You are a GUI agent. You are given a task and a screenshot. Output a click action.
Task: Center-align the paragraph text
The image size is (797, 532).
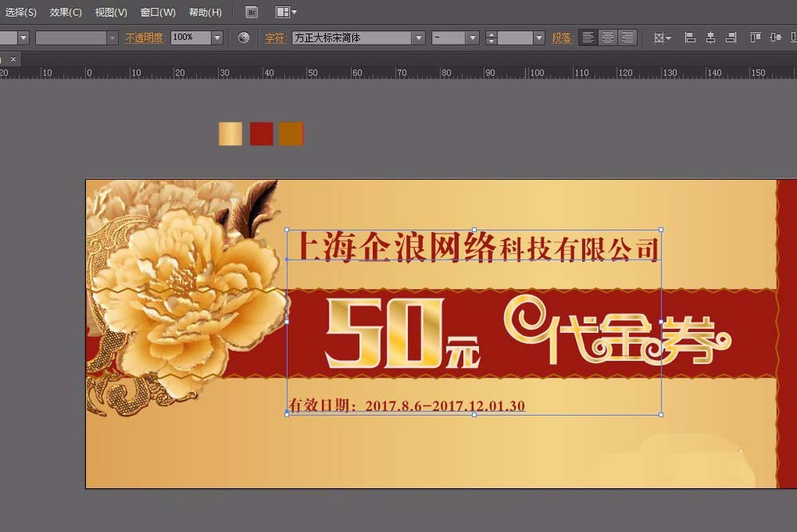coord(608,37)
